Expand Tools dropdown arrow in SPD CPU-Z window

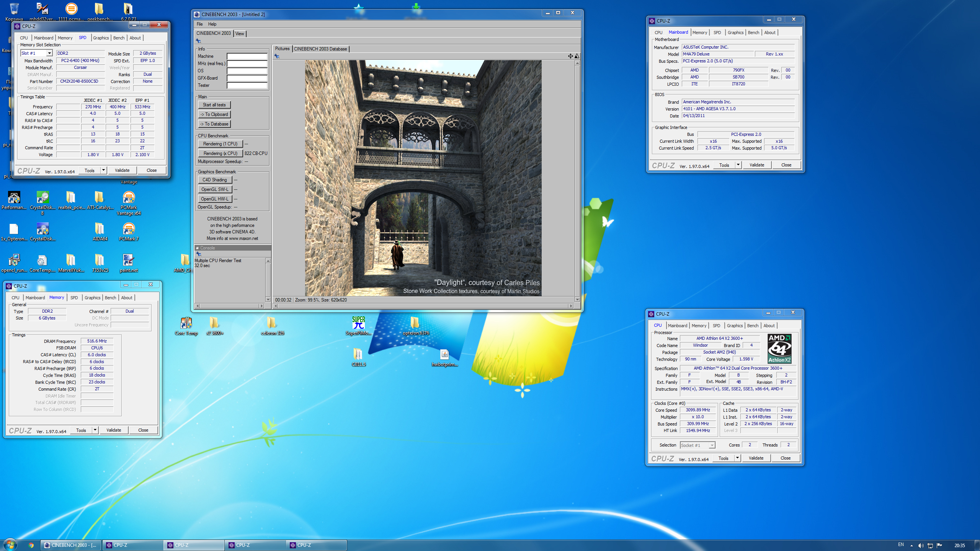click(x=103, y=170)
